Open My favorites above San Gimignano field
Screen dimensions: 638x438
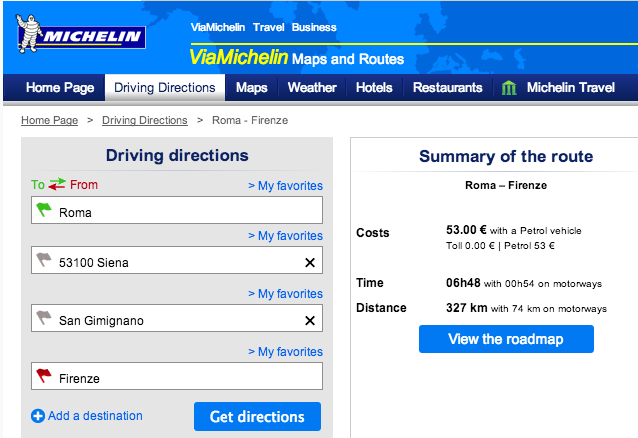point(286,293)
